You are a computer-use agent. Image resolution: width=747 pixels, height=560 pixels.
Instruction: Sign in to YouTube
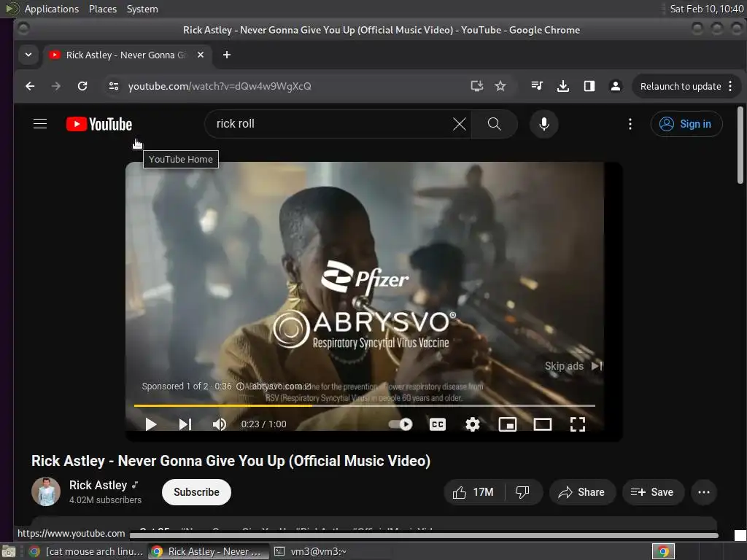[686, 124]
